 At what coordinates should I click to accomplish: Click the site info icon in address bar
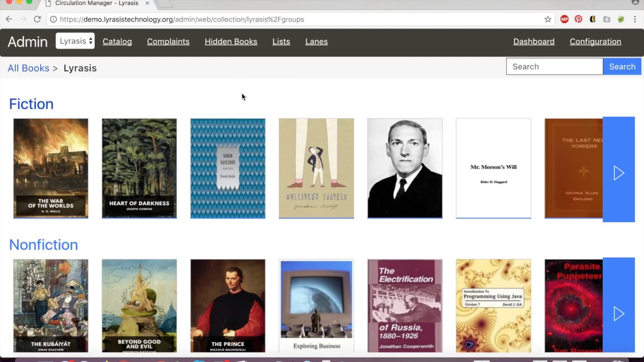tap(53, 19)
